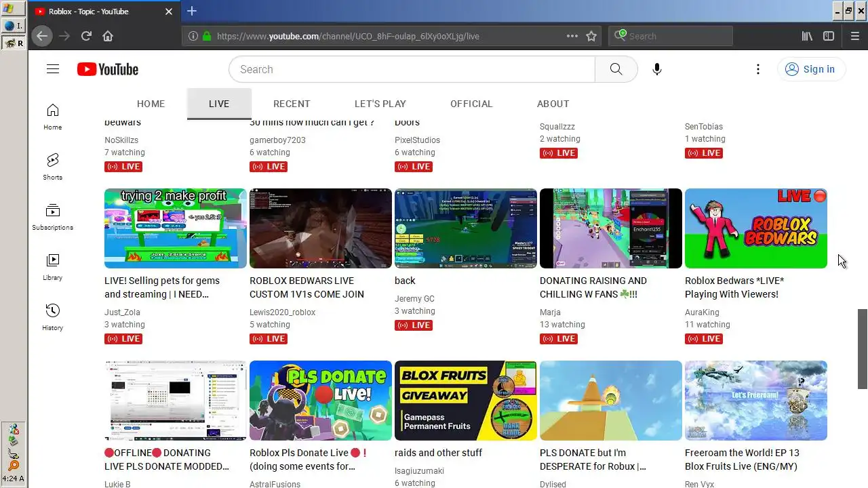
Task: Click the YouTube logo
Action: pyautogui.click(x=107, y=69)
